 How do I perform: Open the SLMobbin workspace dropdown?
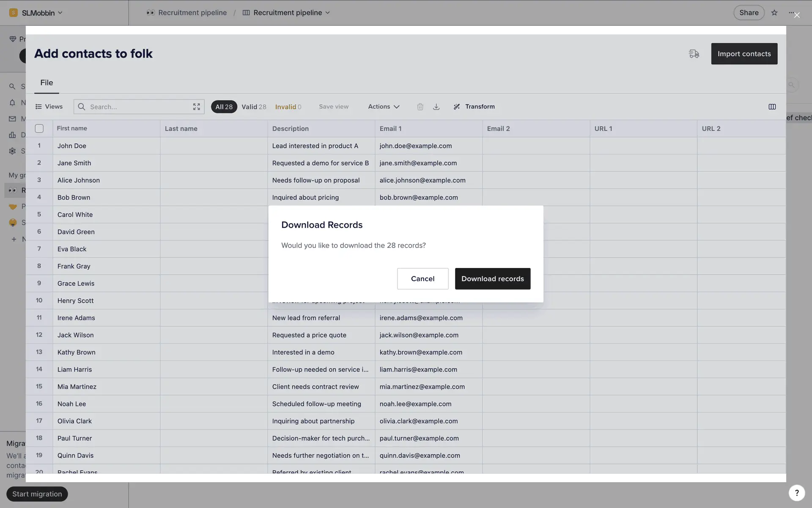pyautogui.click(x=38, y=13)
